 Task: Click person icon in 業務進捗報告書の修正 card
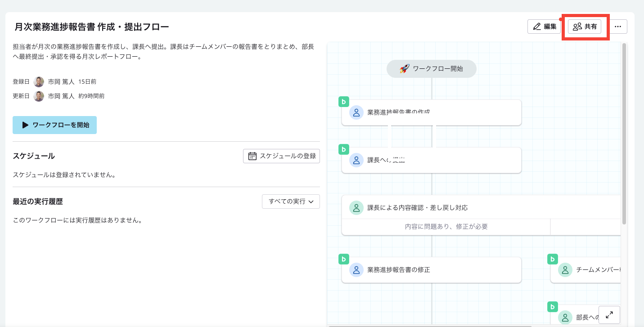(356, 270)
